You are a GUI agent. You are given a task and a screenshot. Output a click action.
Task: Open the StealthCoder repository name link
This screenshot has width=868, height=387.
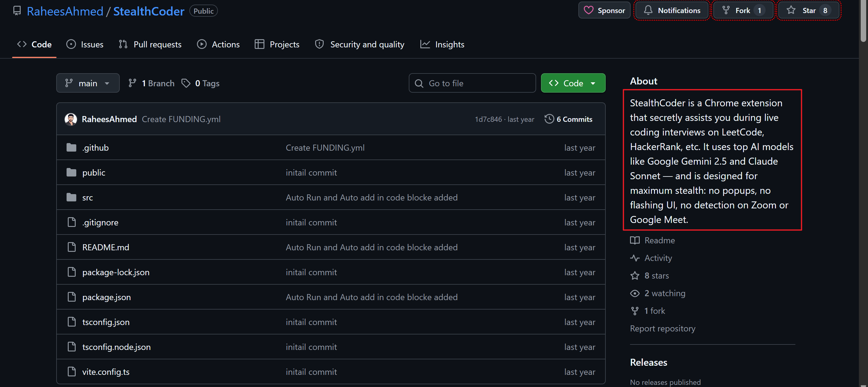149,11
